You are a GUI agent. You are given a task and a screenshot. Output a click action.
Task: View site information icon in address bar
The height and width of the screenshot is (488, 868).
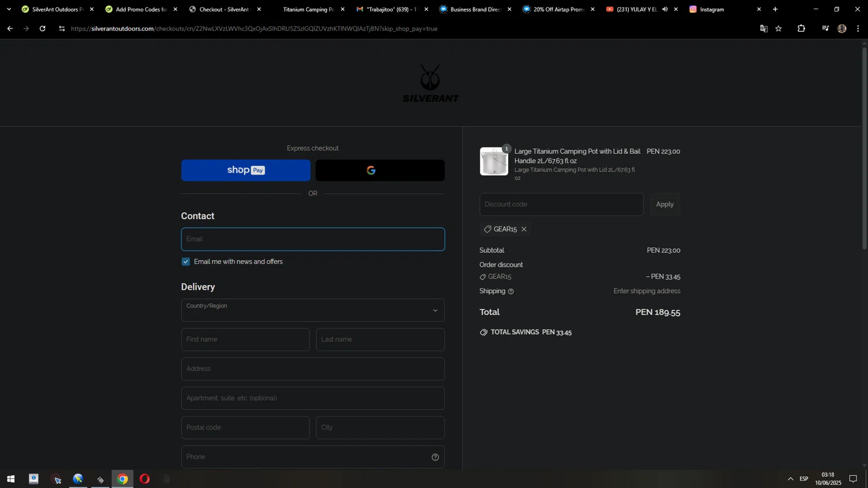point(62,28)
